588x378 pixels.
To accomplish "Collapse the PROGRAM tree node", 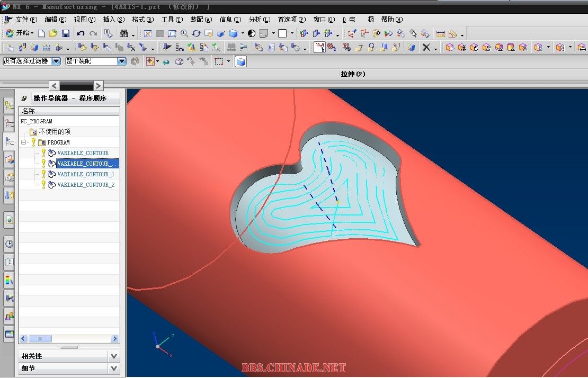I will tap(23, 142).
